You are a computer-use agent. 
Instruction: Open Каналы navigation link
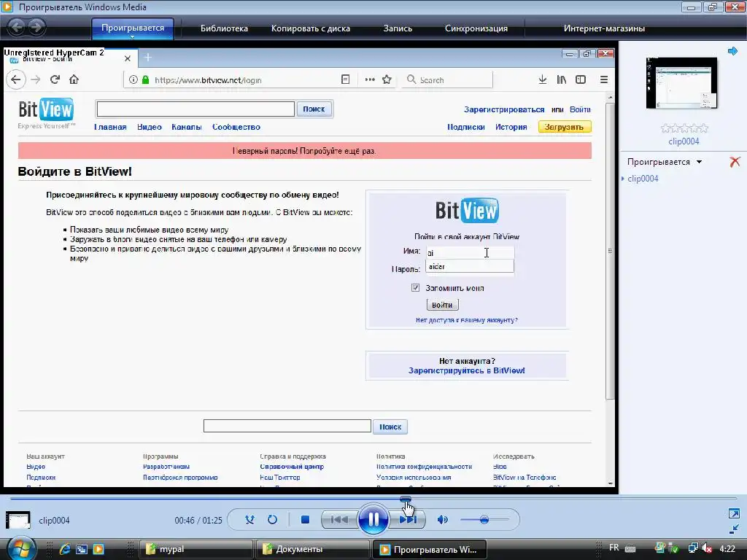[x=187, y=127]
